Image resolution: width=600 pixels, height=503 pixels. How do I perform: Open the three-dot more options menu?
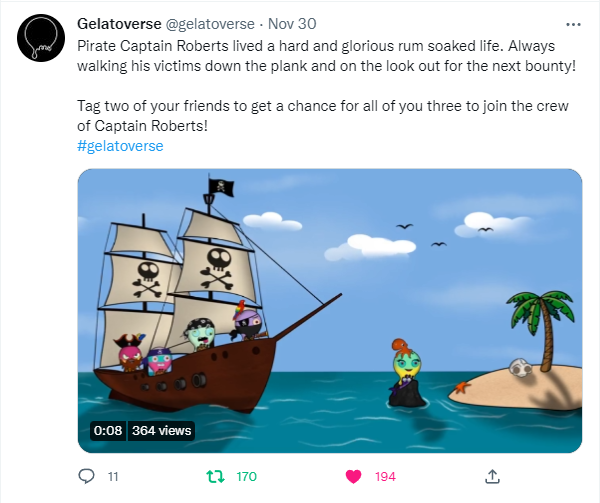[573, 24]
